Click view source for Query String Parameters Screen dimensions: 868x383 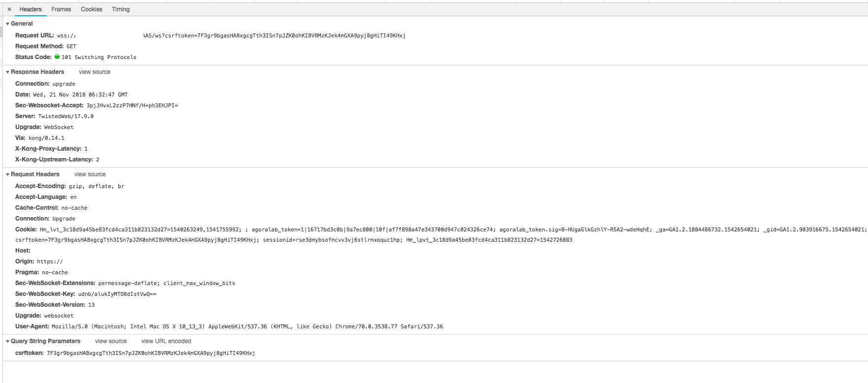pos(111,341)
